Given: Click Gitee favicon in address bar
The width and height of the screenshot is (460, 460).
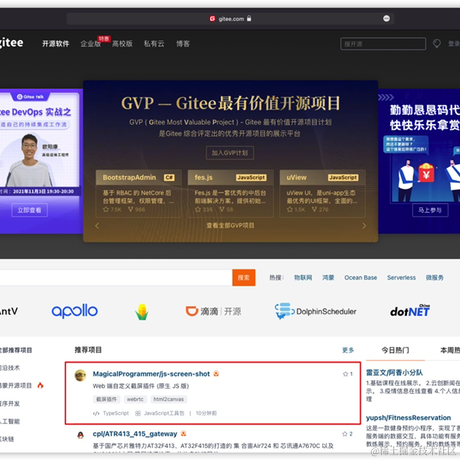Looking at the screenshot, I should click(x=212, y=19).
